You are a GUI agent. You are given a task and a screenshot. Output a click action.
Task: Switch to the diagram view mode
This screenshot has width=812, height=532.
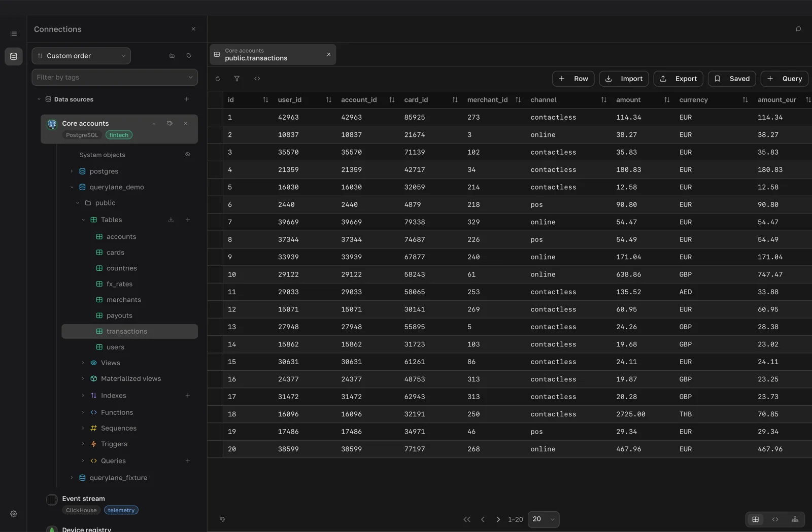pos(795,519)
